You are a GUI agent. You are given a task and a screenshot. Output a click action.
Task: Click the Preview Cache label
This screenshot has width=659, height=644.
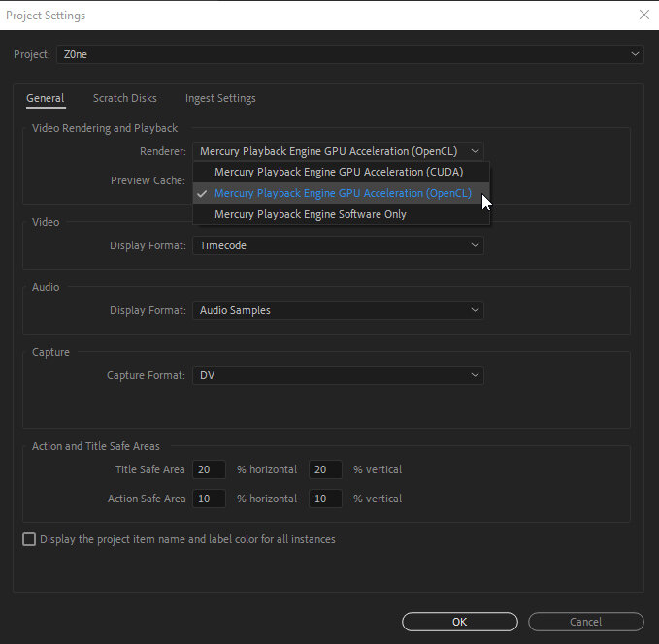pos(148,180)
